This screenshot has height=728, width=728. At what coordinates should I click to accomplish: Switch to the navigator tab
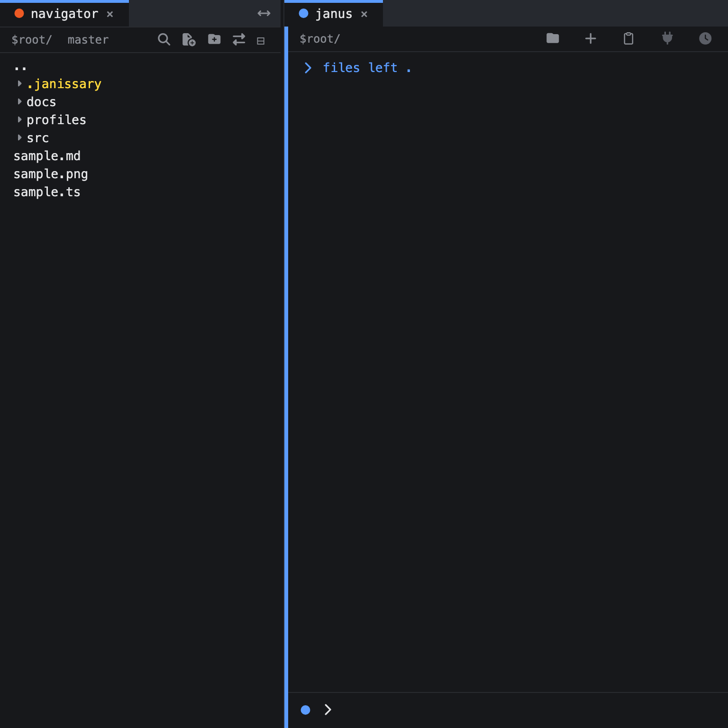[x=64, y=14]
